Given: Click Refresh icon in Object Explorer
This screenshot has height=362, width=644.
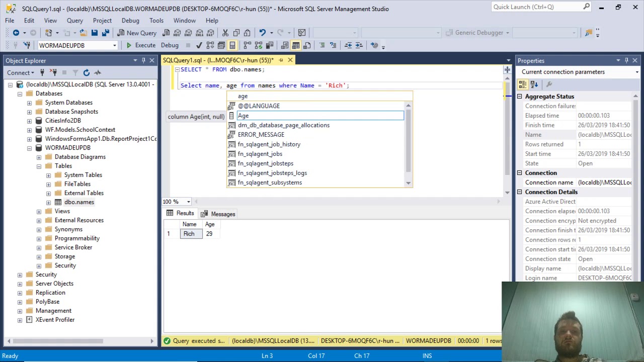Looking at the screenshot, I should (87, 73).
